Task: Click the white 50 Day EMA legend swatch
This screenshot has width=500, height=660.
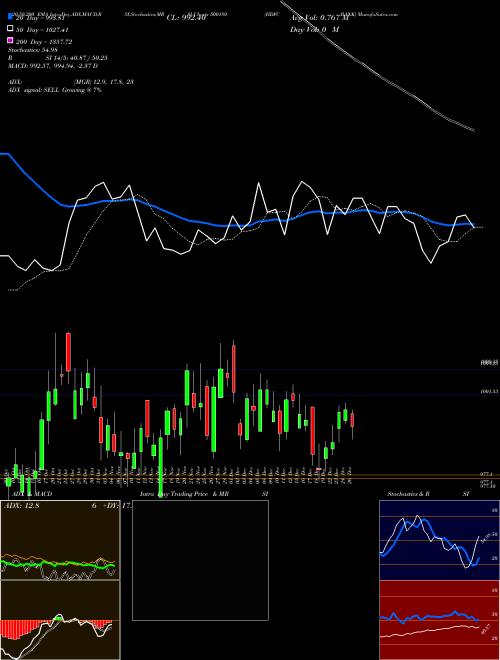Action: [x=10, y=29]
